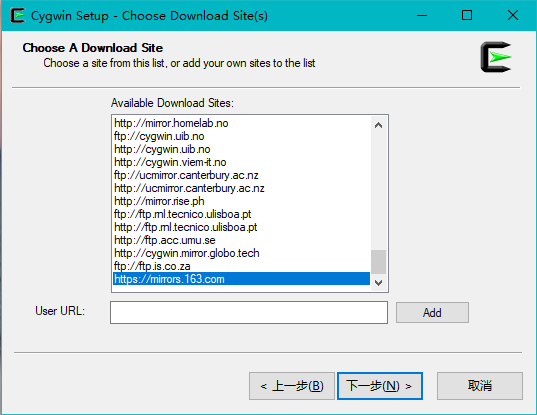Screen dimensions: 537x415
Task: Select highlighted https://mirrors.163.com entry
Action: click(241, 279)
